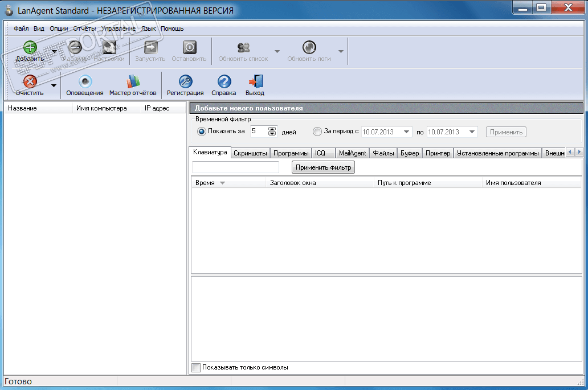Expand the Обновить список dropdown arrow
This screenshot has width=588, height=390.
pyautogui.click(x=277, y=51)
